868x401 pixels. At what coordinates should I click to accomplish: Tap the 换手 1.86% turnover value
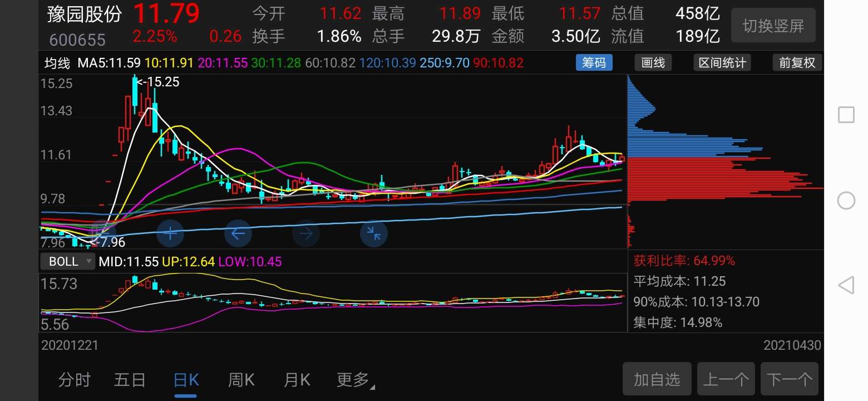pyautogui.click(x=339, y=36)
